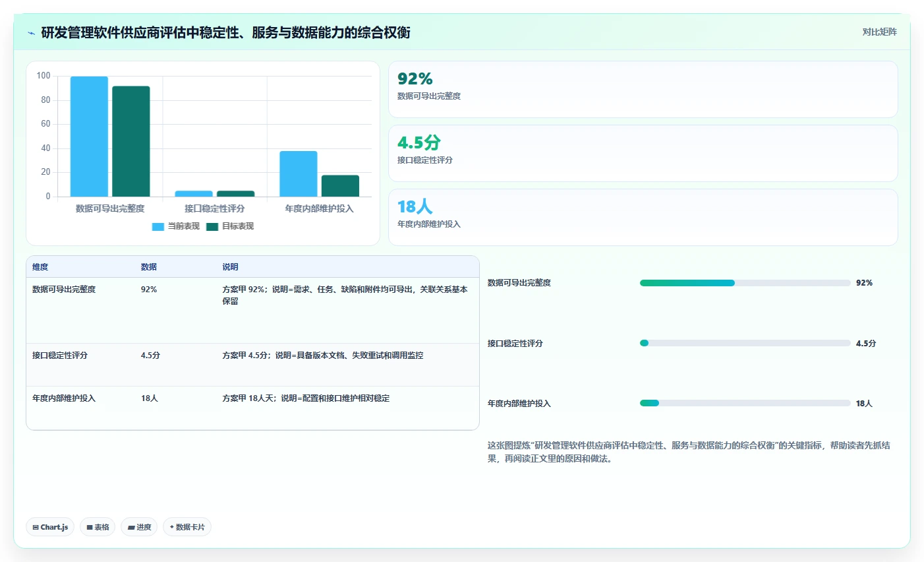
Task: Click the chart x-axis label 年度内部维护投入
Action: (319, 208)
